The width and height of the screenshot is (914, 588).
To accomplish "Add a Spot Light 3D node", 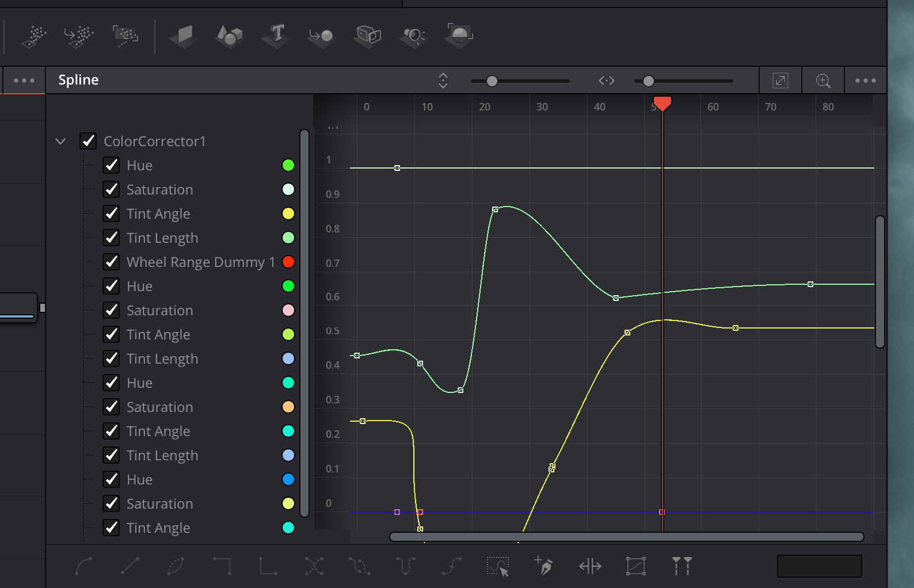I will point(414,36).
